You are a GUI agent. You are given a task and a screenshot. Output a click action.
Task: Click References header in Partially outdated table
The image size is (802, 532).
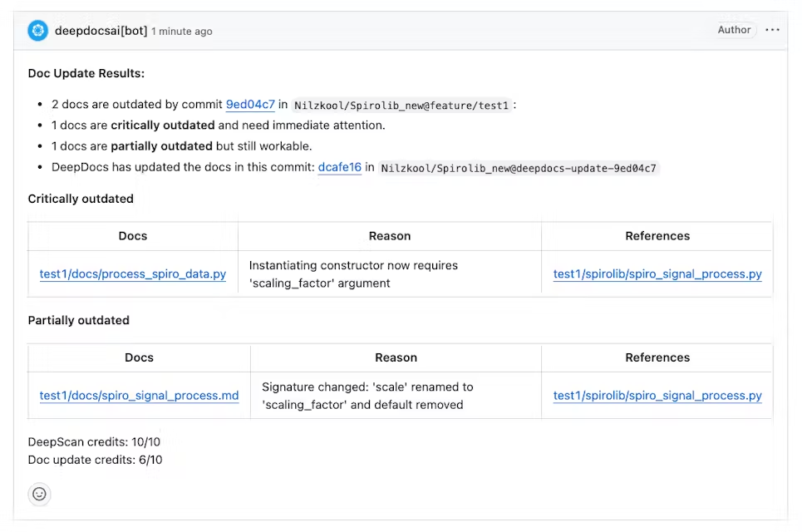657,357
